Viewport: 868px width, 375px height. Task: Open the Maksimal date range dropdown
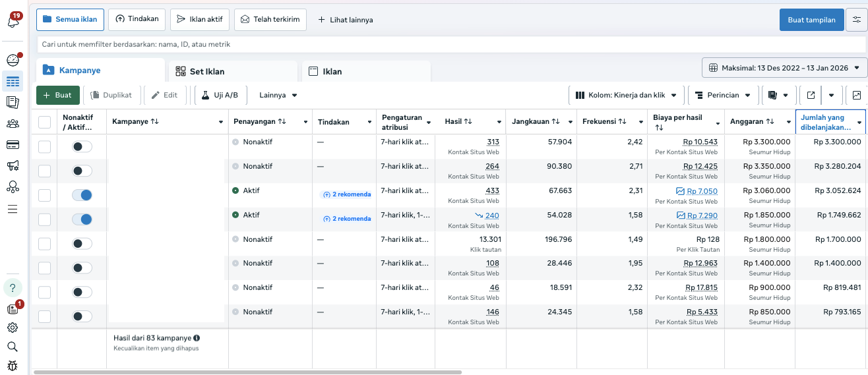pyautogui.click(x=784, y=68)
